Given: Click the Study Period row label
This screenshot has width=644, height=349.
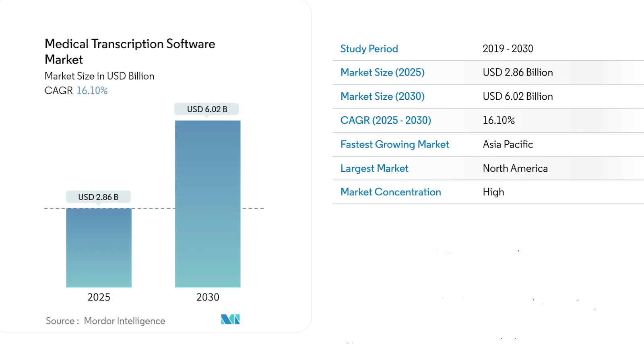Looking at the screenshot, I should [x=369, y=49].
